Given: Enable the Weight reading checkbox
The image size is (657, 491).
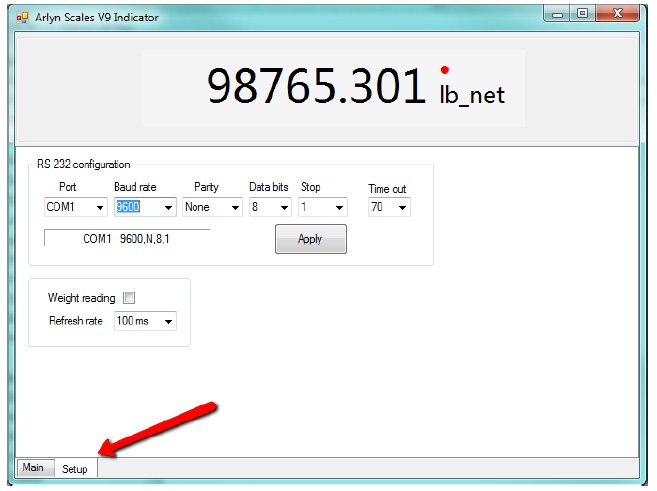Looking at the screenshot, I should pos(129,298).
